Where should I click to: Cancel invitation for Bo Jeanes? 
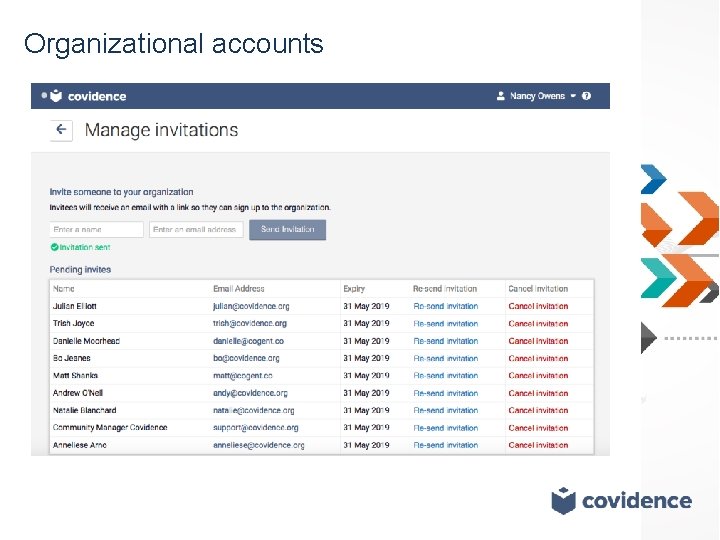[x=538, y=359]
